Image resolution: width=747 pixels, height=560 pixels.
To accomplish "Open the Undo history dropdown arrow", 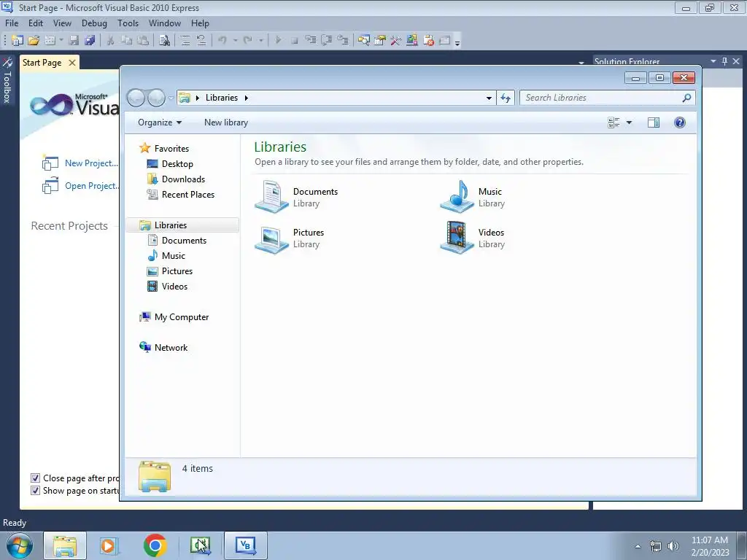I will (236, 41).
